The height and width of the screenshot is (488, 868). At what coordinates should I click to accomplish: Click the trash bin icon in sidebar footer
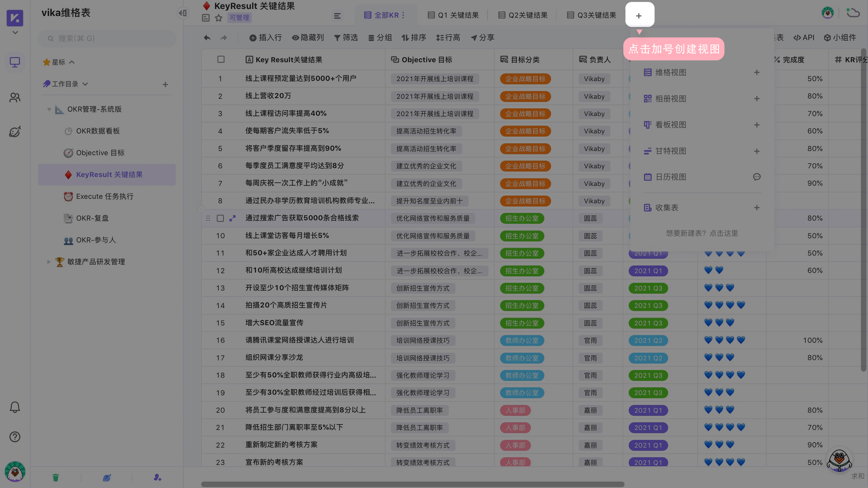(x=55, y=477)
